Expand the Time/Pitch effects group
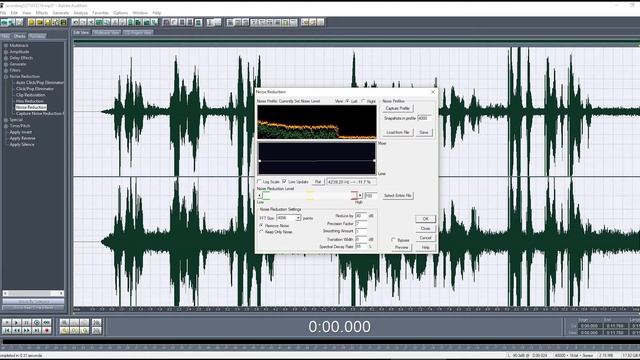640x360 pixels. [6, 126]
